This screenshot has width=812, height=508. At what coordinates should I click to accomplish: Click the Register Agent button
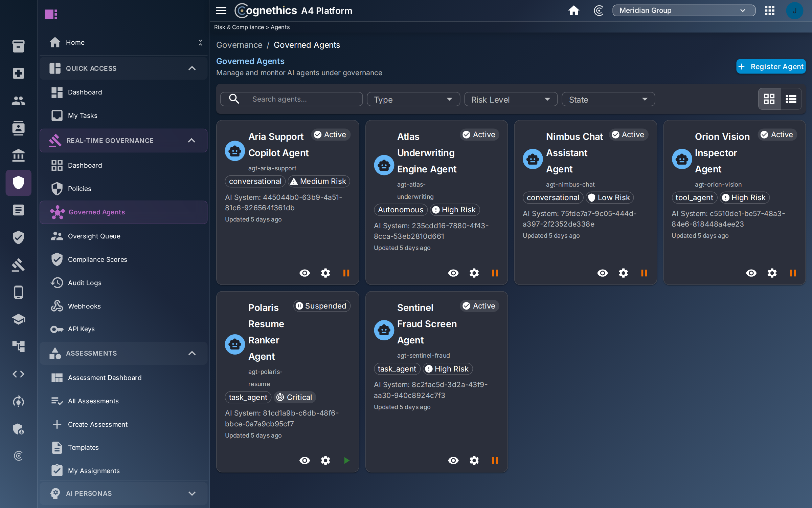771,66
